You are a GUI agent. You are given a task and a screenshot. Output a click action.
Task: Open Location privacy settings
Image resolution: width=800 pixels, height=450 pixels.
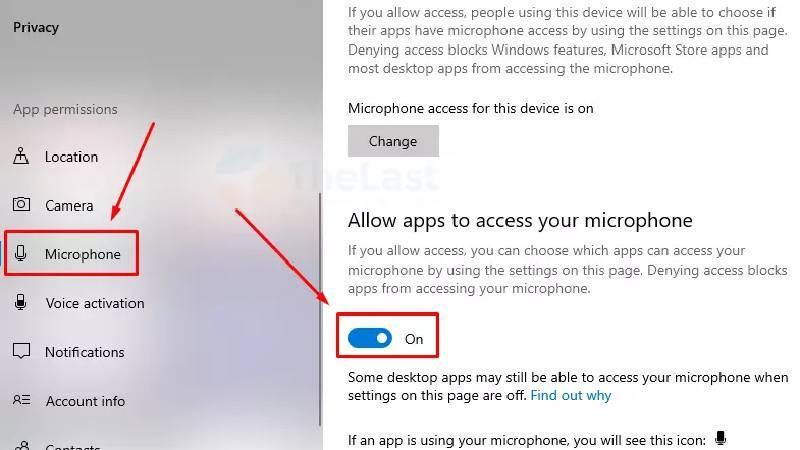click(x=71, y=157)
